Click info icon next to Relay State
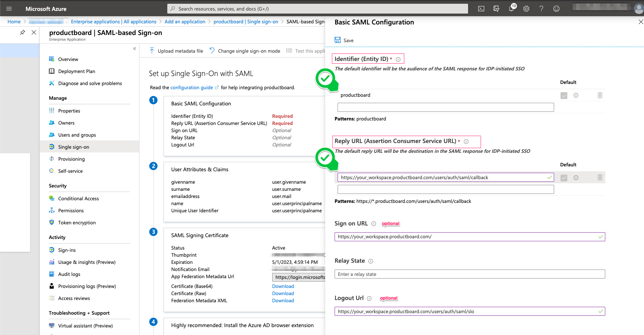Screen dimensions: 644x335 (x=371, y=261)
